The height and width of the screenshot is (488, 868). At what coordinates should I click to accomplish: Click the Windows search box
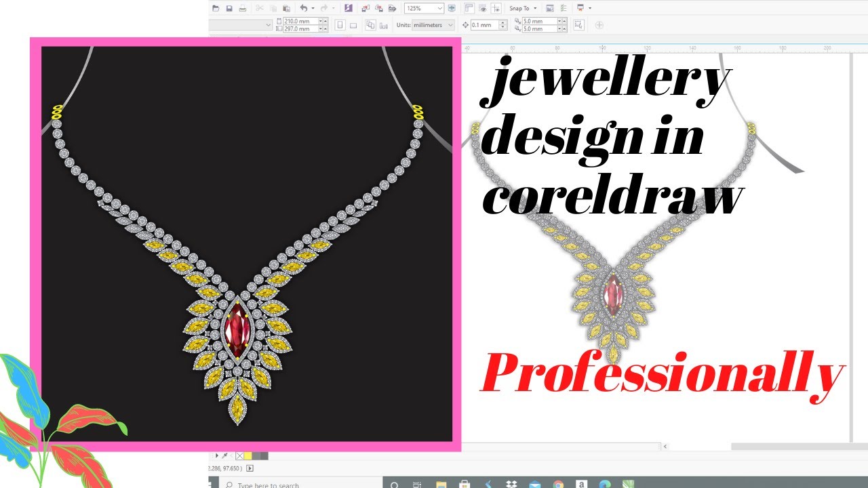(x=300, y=485)
